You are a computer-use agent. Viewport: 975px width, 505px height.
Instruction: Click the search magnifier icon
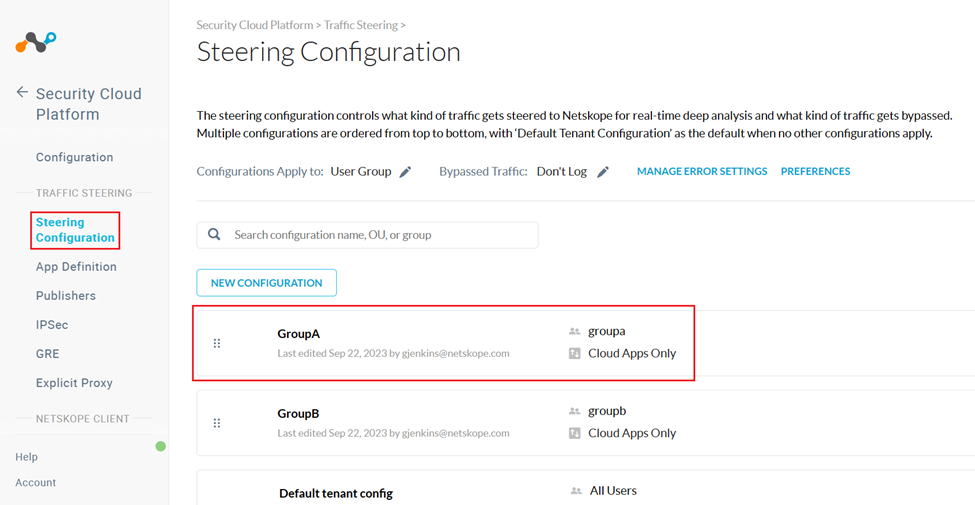coord(214,234)
